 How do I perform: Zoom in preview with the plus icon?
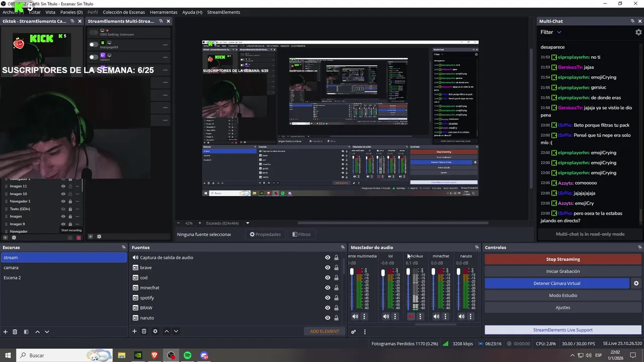pyautogui.click(x=200, y=223)
